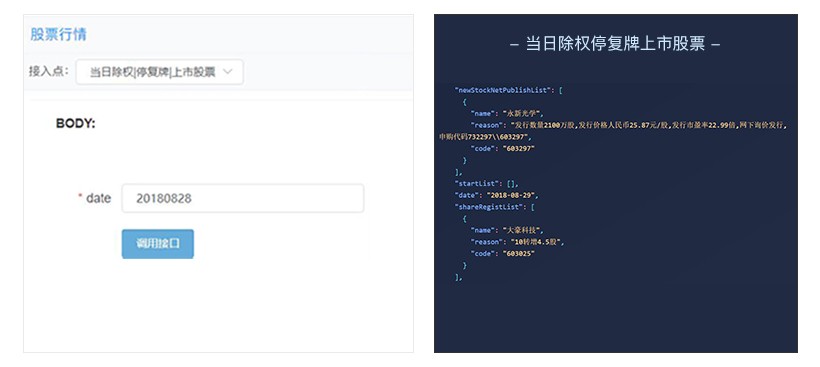
Task: Click the BODY: label
Action: tap(75, 124)
